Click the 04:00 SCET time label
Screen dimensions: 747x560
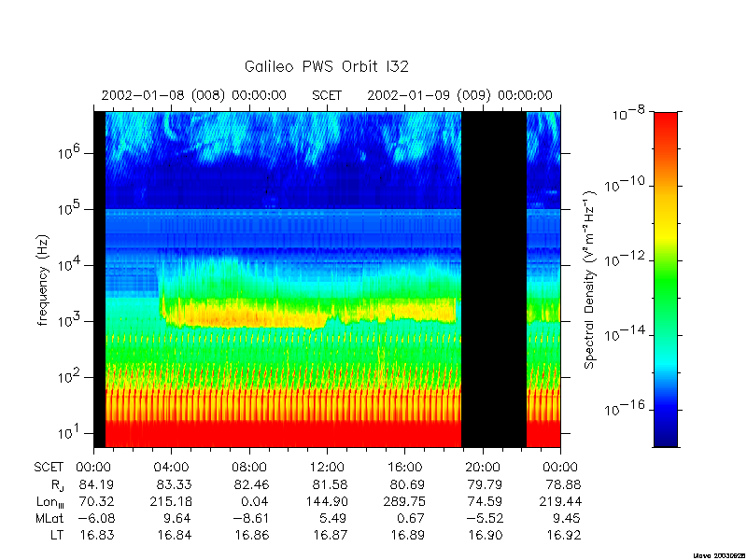pyautogui.click(x=172, y=468)
